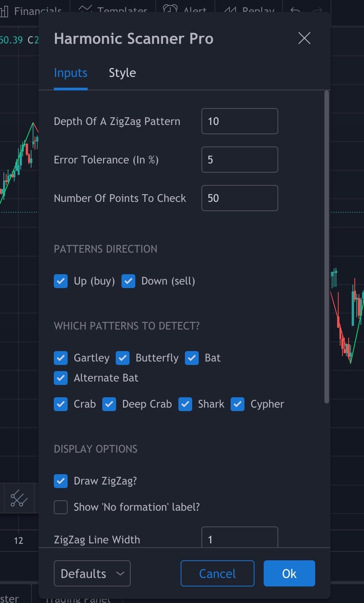This screenshot has height=603, width=364.
Task: Click the Cancel button
Action: click(x=217, y=573)
